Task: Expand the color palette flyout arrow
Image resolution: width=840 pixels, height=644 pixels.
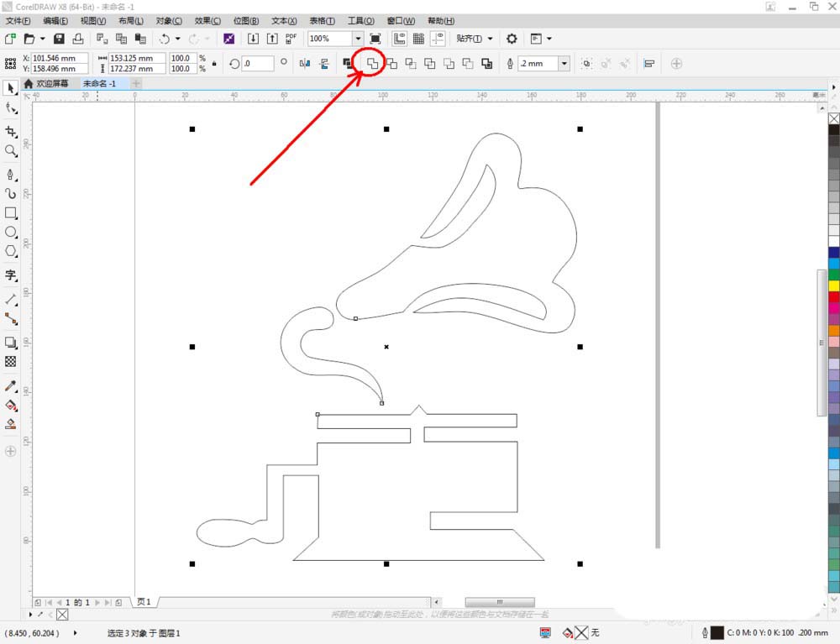Action: coord(833,86)
